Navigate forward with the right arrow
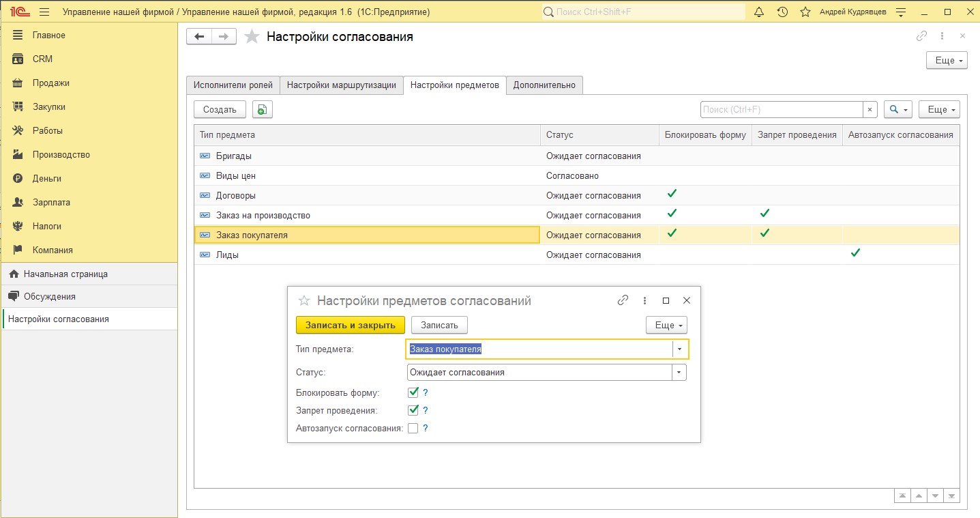 pyautogui.click(x=224, y=37)
